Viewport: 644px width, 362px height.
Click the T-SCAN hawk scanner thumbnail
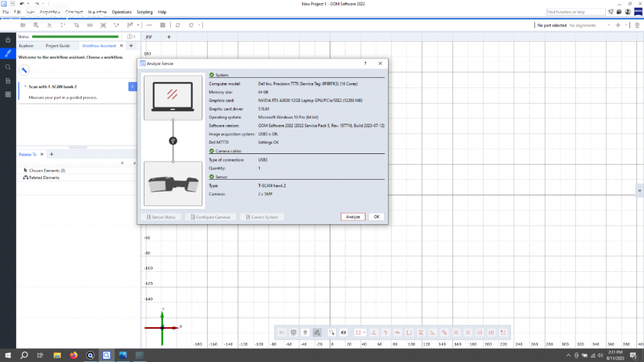[173, 184]
